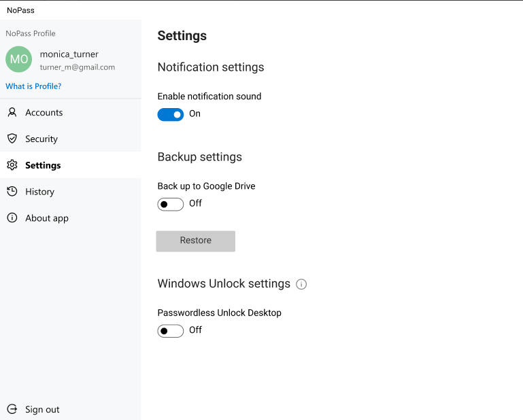
Task: Click the monica_turner username
Action: tap(69, 54)
